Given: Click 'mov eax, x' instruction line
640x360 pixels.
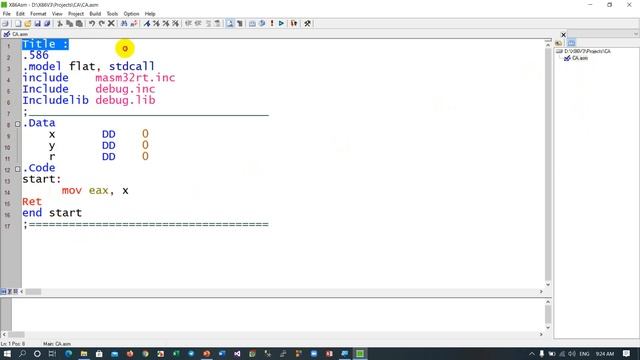Looking at the screenshot, I should click(x=95, y=191).
